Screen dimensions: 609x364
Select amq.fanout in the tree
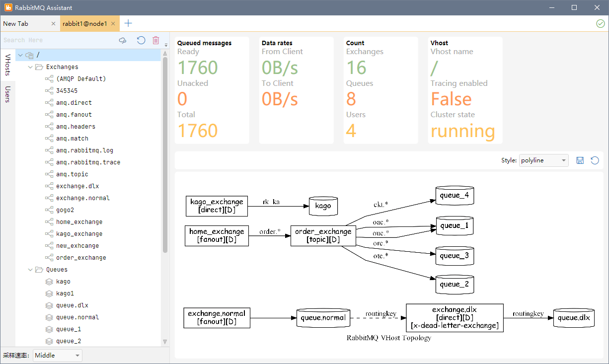coord(74,115)
